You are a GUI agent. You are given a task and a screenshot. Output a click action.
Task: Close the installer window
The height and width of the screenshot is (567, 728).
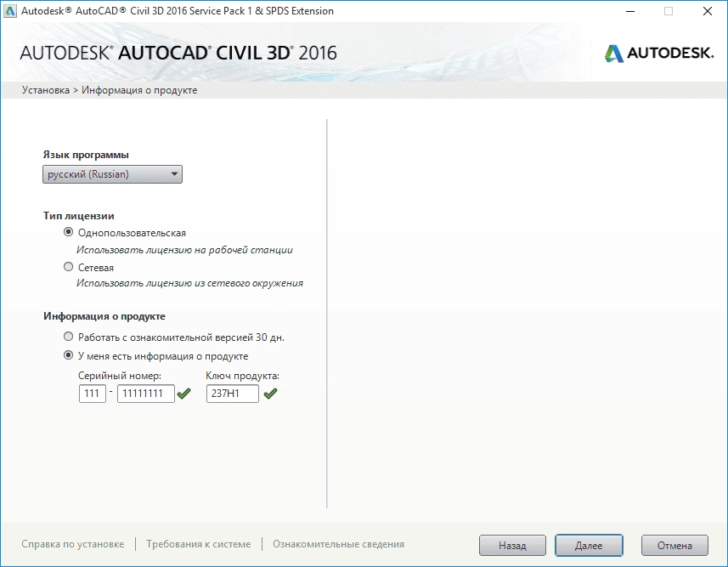(707, 11)
